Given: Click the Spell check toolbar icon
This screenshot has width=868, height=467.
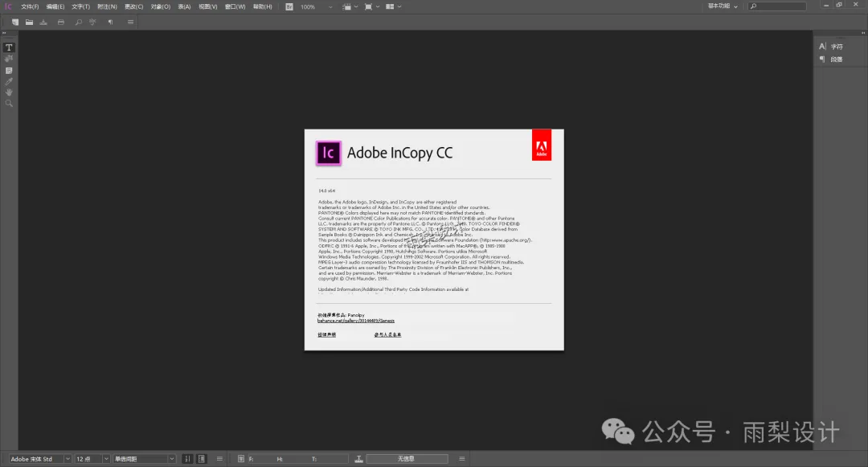Looking at the screenshot, I should [x=92, y=23].
